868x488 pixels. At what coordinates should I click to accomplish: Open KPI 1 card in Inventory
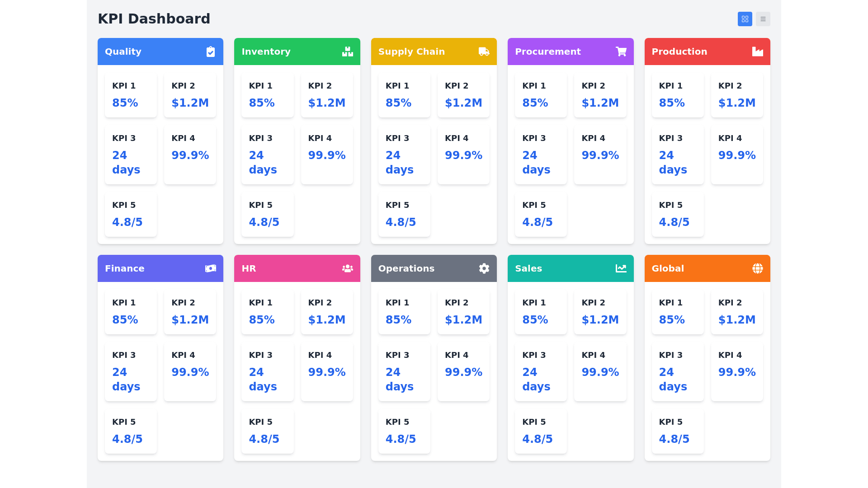[267, 95]
